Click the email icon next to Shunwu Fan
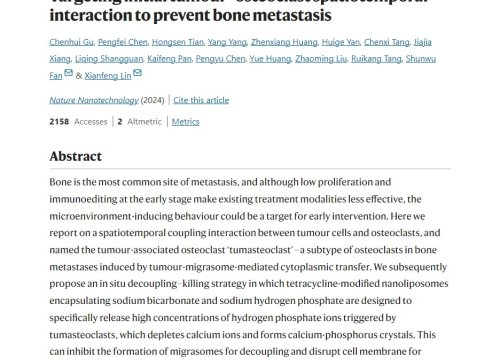 [69, 72]
